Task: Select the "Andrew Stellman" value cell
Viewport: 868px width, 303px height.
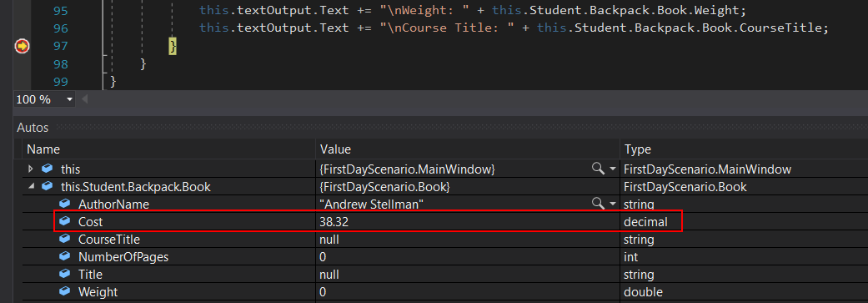Action: pos(371,205)
